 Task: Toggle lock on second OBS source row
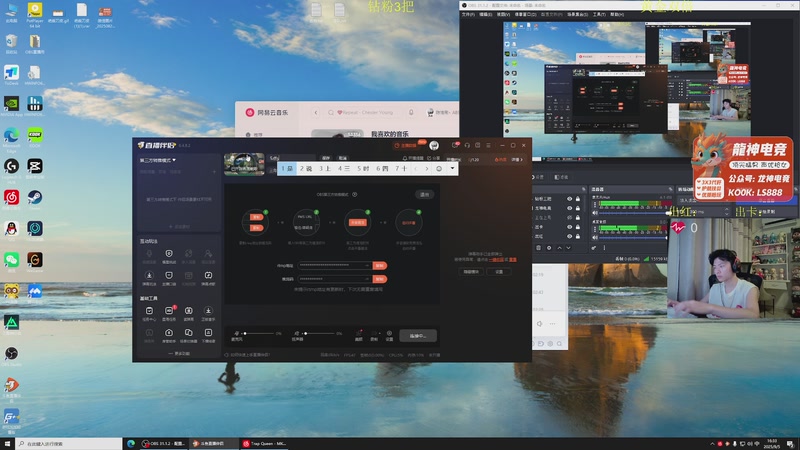(578, 208)
